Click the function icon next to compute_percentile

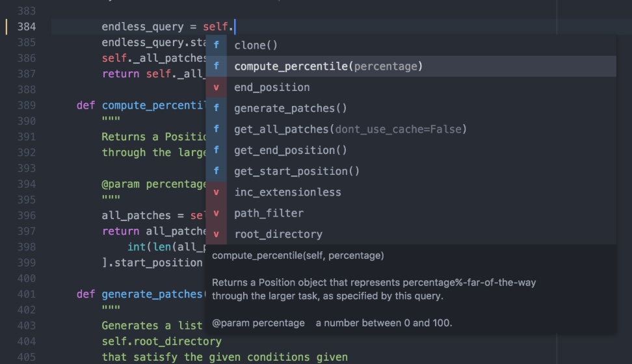click(216, 66)
